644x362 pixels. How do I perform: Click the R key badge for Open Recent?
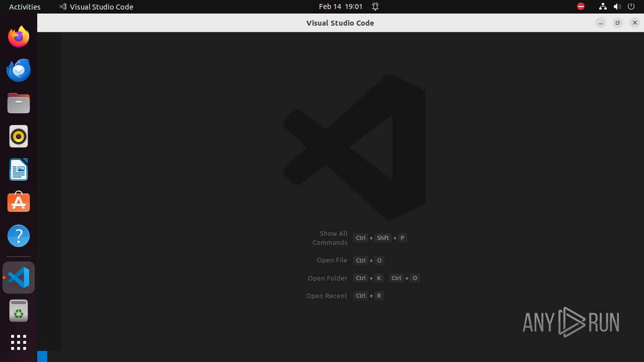379,296
